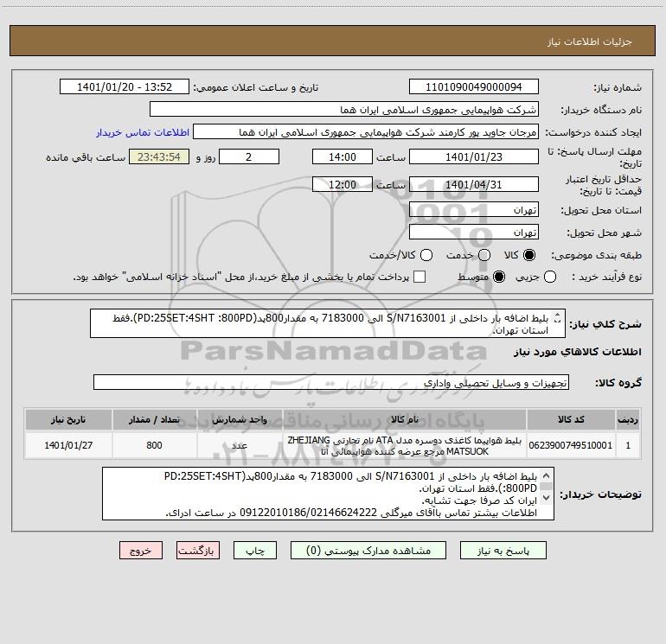Click the شماره نیاز number field
The height and width of the screenshot is (644, 666).
click(473, 87)
